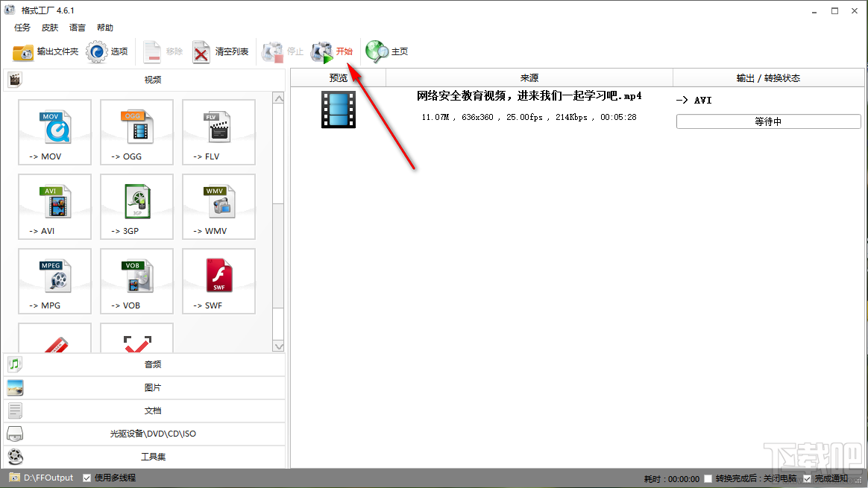The height and width of the screenshot is (488, 868).
Task: Expand the 音频 audio section
Action: click(145, 364)
